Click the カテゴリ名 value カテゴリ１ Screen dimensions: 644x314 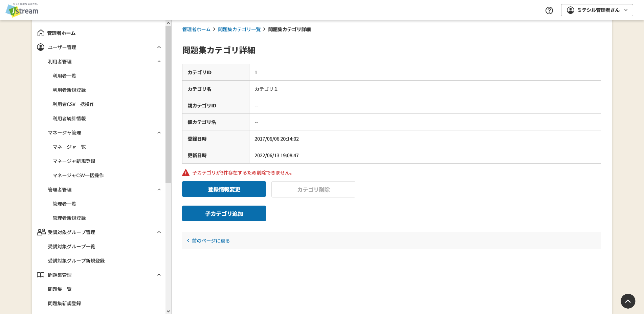[266, 89]
